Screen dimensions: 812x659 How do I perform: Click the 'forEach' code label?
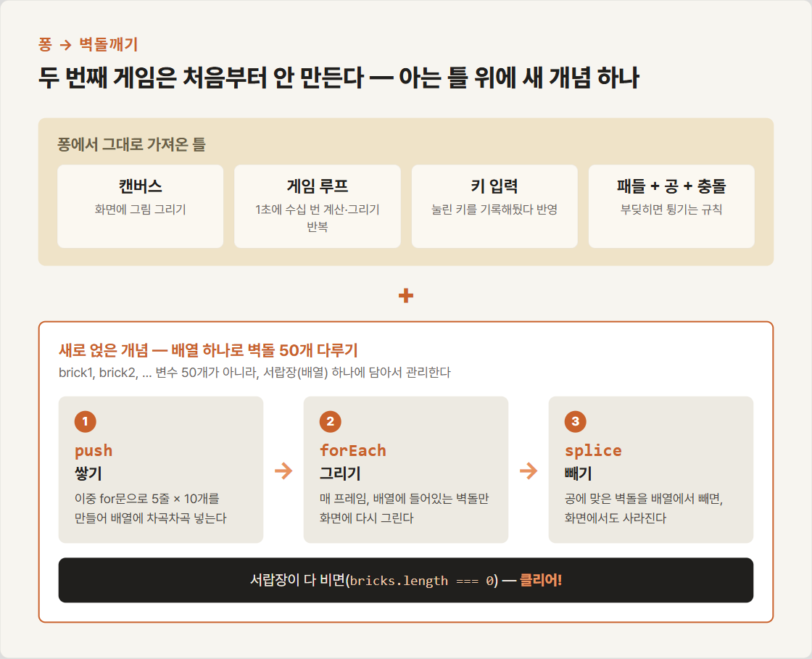coord(352,450)
